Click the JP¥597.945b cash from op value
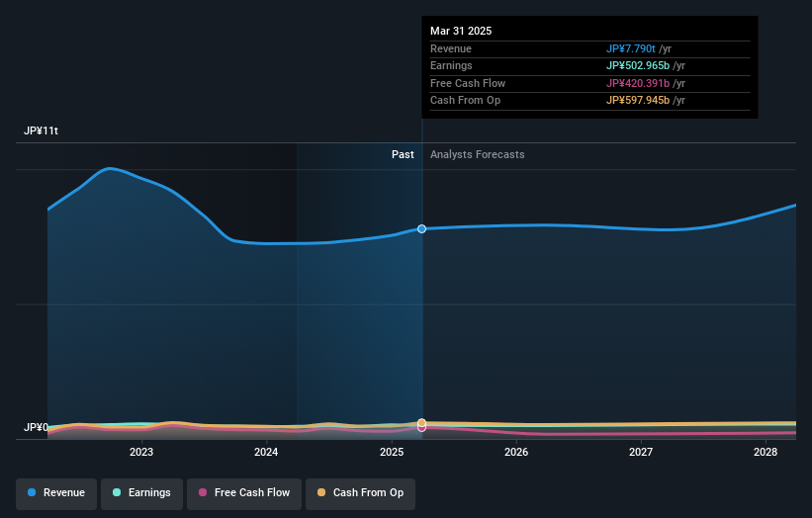The image size is (812, 518). click(638, 101)
